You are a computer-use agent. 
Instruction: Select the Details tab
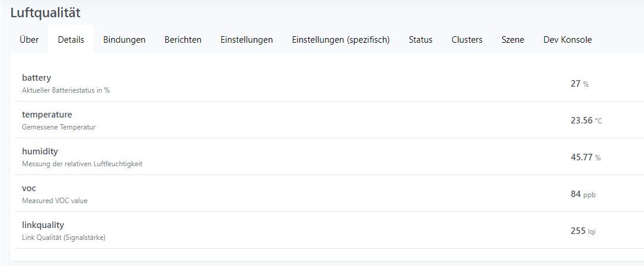71,40
